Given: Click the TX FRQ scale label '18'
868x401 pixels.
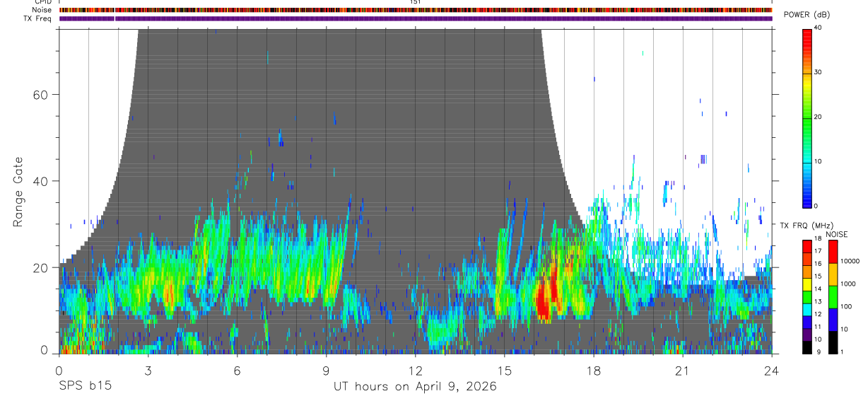Looking at the screenshot, I should coord(818,240).
